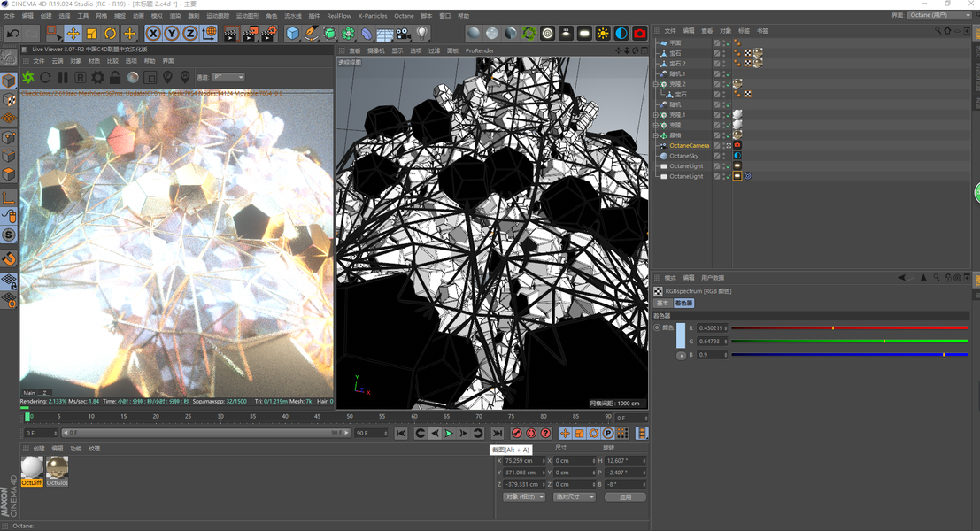Open 文件 menu in Live Viewer

click(x=39, y=61)
